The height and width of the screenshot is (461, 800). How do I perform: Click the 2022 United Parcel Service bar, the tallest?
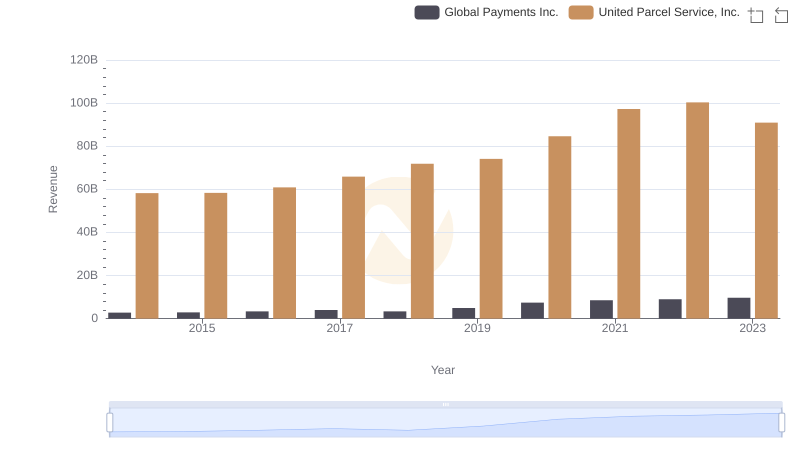(697, 210)
